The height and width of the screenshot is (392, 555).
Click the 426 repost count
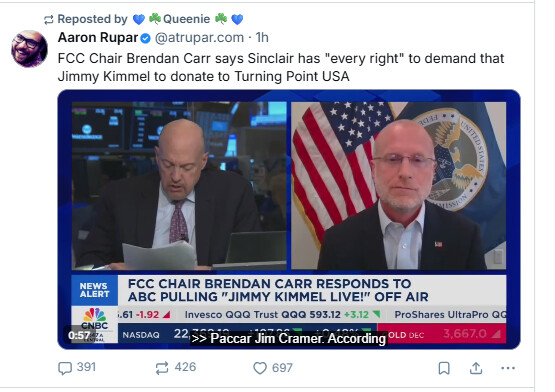(185, 367)
